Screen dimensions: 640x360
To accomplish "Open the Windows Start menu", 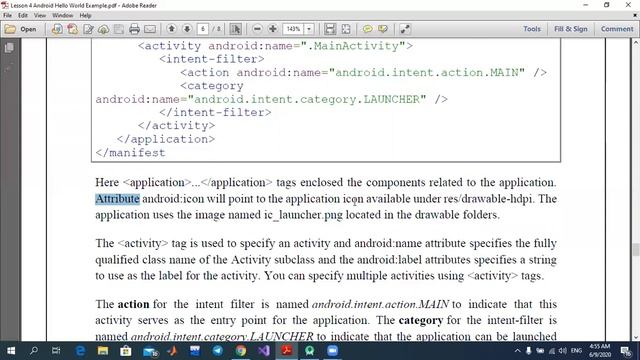I will [11, 351].
